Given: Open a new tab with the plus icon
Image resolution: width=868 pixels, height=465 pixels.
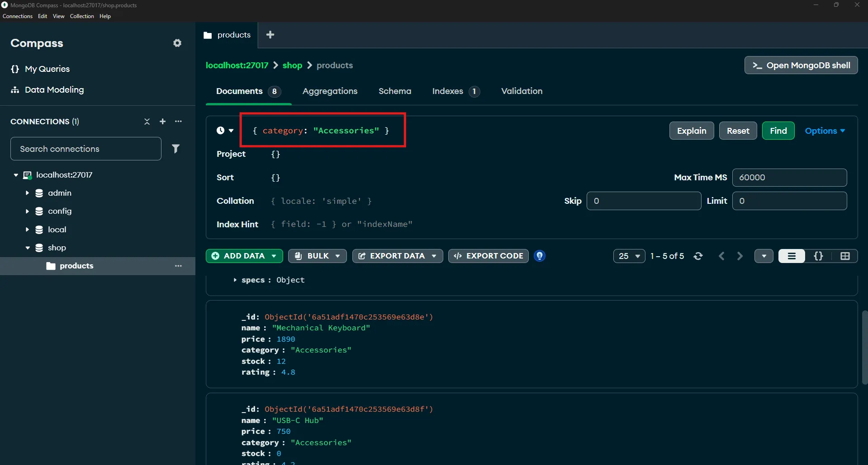Looking at the screenshot, I should (270, 35).
